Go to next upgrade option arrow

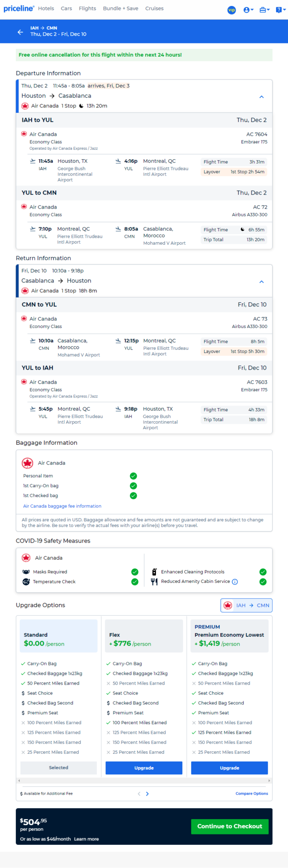point(147,794)
